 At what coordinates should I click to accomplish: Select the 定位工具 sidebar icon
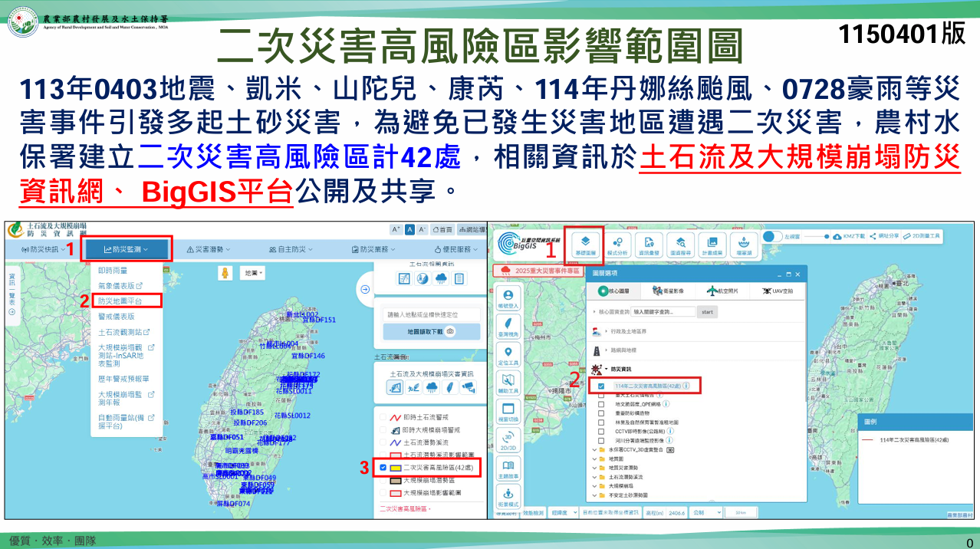[x=508, y=357]
